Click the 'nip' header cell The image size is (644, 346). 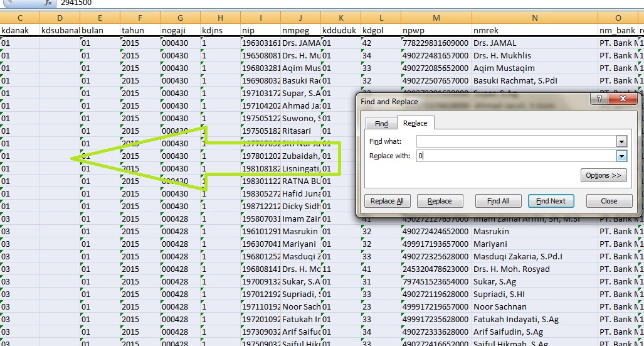click(x=260, y=30)
